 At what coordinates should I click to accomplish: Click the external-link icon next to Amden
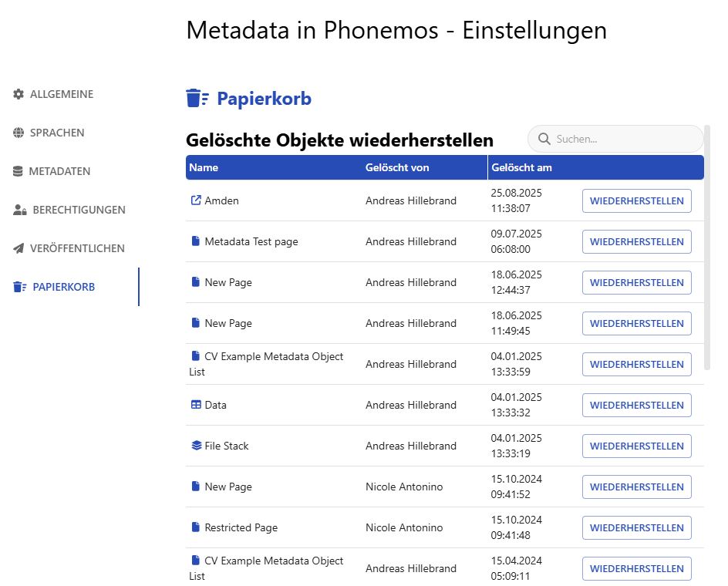click(x=196, y=200)
